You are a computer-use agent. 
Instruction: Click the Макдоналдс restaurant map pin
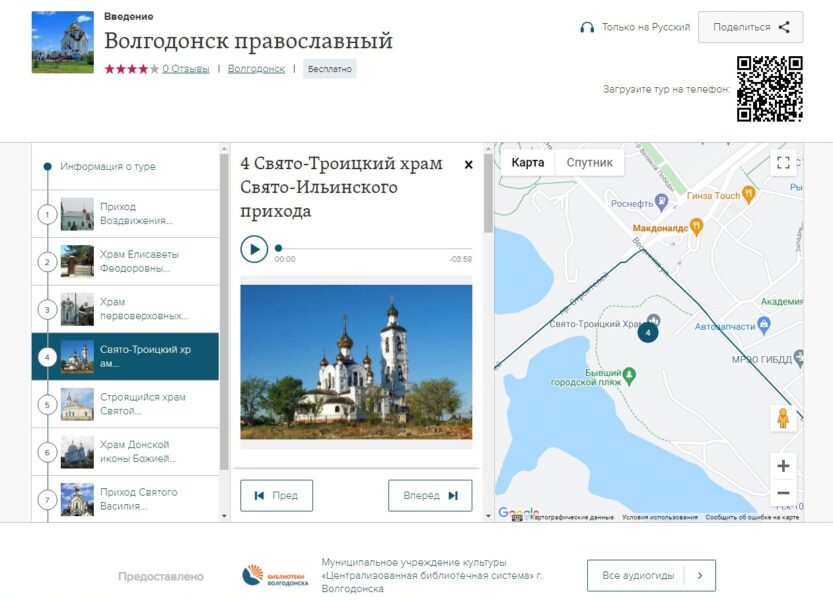click(697, 227)
